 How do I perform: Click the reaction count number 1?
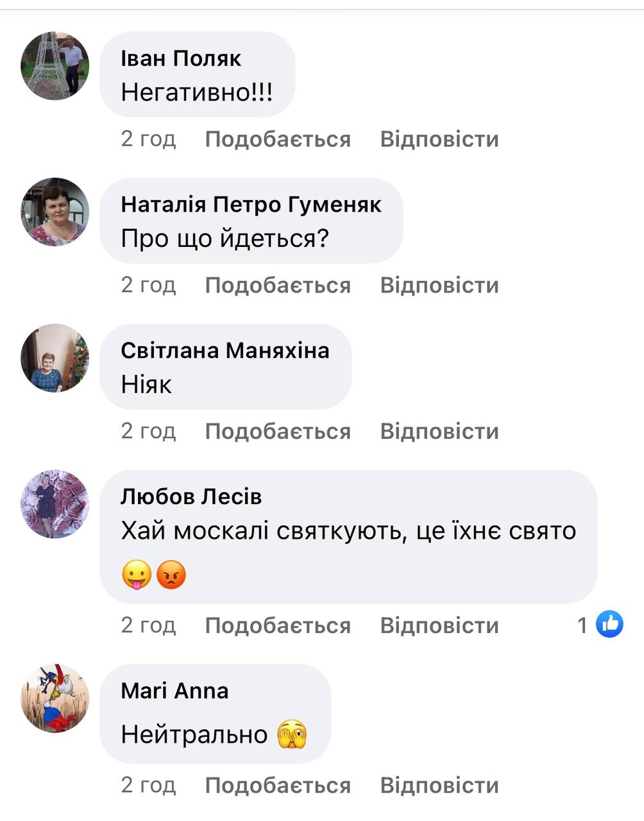582,625
